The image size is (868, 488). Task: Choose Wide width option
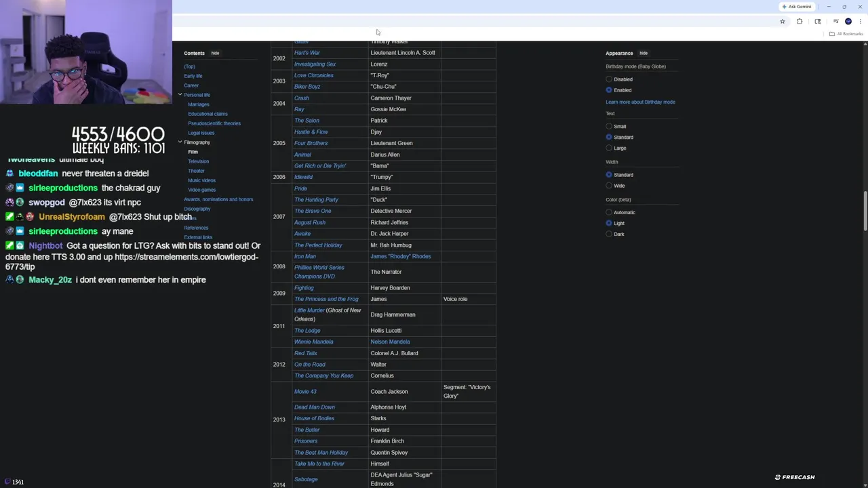(609, 186)
